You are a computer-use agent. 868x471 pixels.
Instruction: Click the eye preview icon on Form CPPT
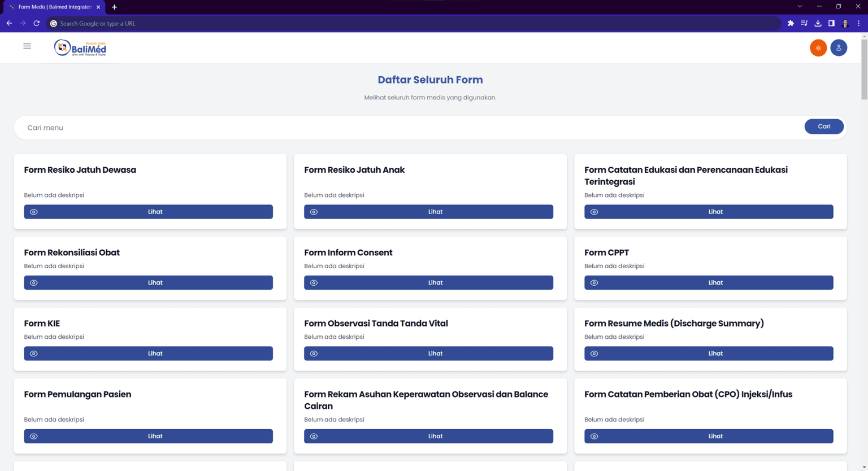pyautogui.click(x=594, y=282)
